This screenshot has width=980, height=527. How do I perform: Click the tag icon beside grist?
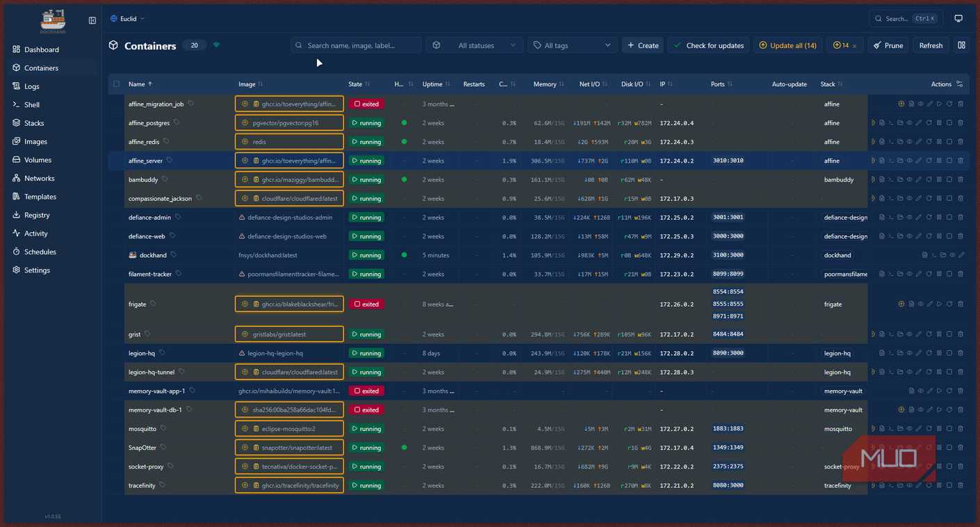147,334
